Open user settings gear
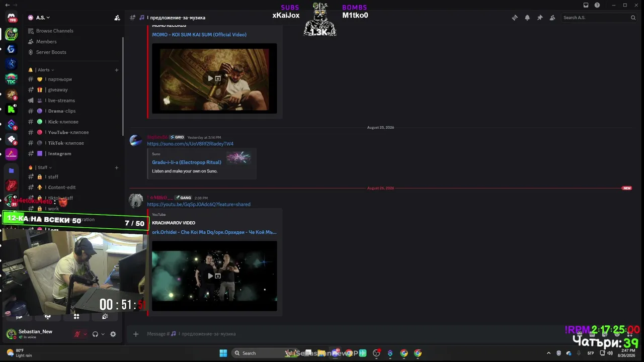644x362 pixels. (x=113, y=334)
